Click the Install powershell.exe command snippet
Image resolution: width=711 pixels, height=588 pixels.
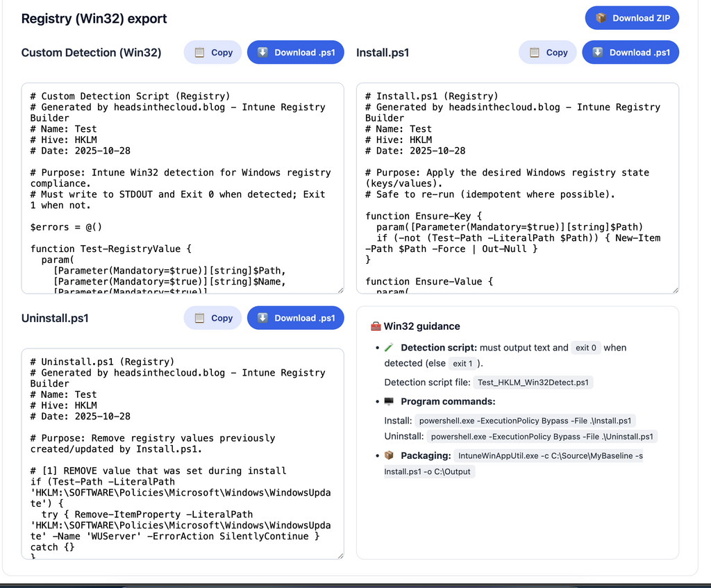click(526, 421)
